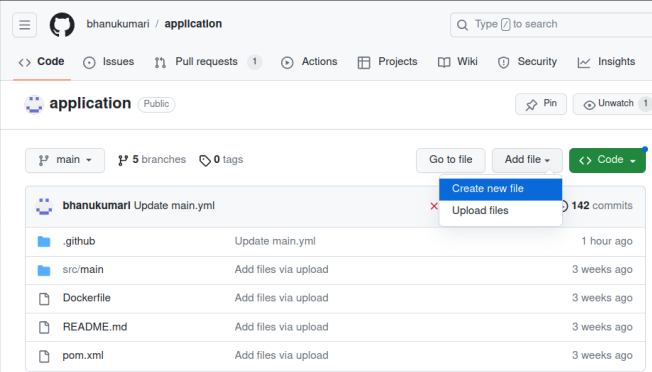Pin the repository with Pin button
652x372 pixels.
[x=541, y=104]
